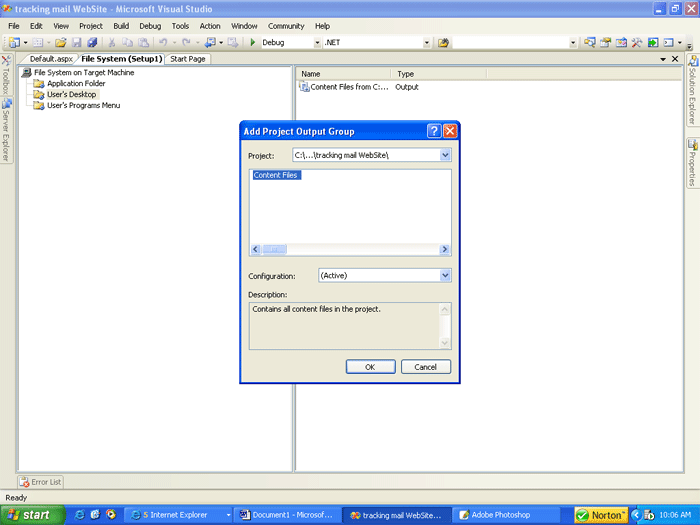Click the Navigate Forward icon
The height and width of the screenshot is (525, 700).
point(233,42)
